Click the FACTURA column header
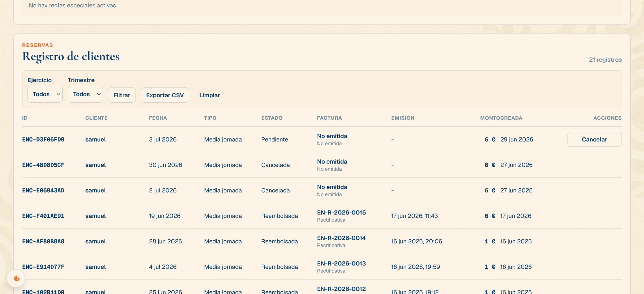The image size is (644, 294). [x=329, y=118]
